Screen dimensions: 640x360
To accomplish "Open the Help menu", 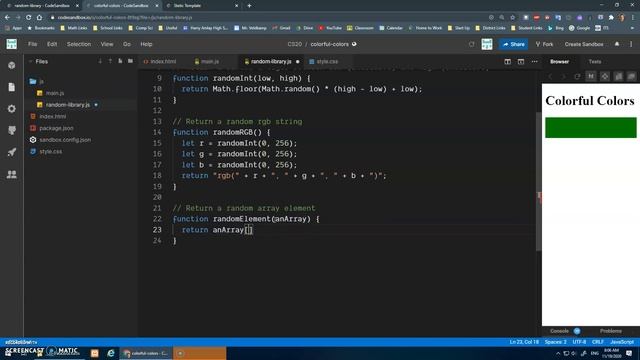I will (146, 44).
